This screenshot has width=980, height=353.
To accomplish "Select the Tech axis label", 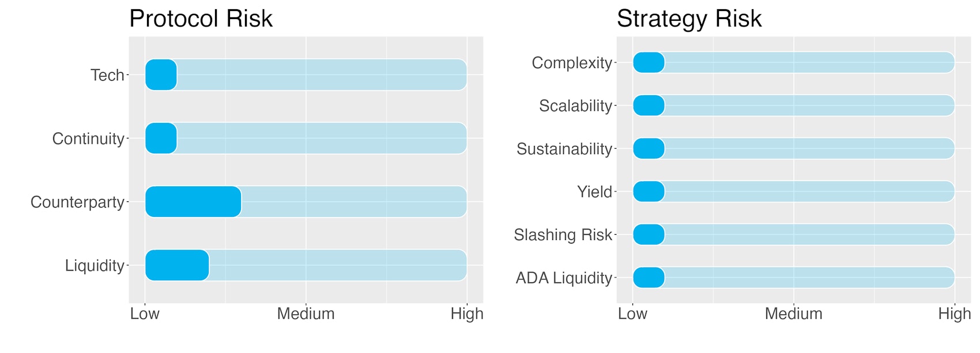I will pos(107,75).
